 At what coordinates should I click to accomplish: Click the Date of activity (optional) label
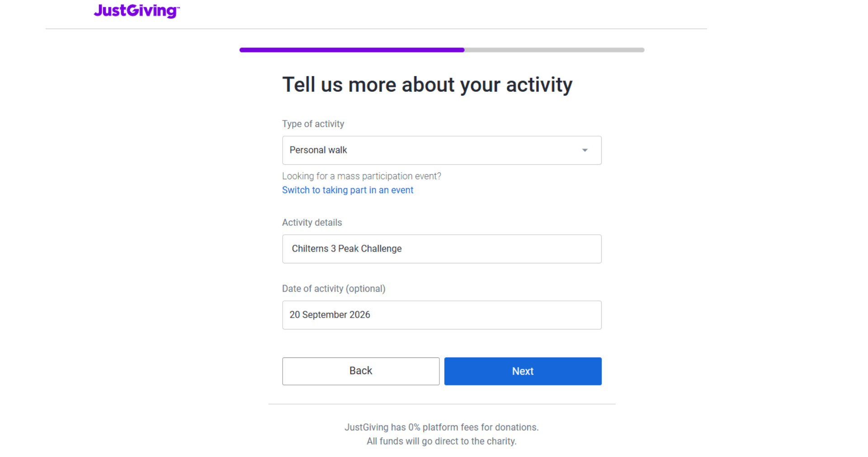tap(334, 289)
